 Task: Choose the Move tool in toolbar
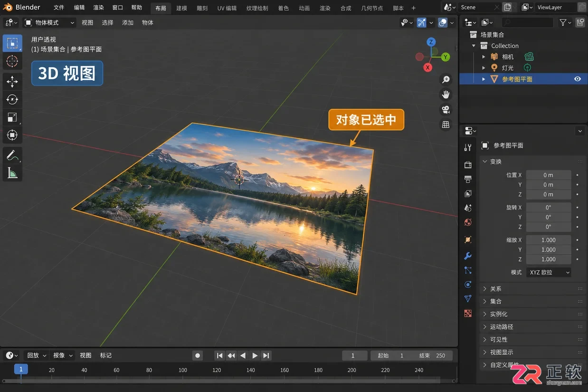coord(12,81)
